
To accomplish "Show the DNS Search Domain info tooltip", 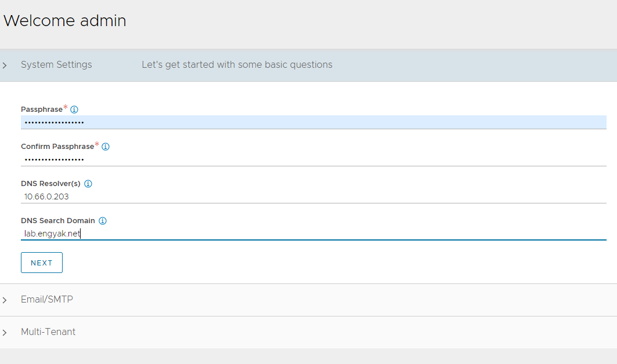I will pos(103,221).
